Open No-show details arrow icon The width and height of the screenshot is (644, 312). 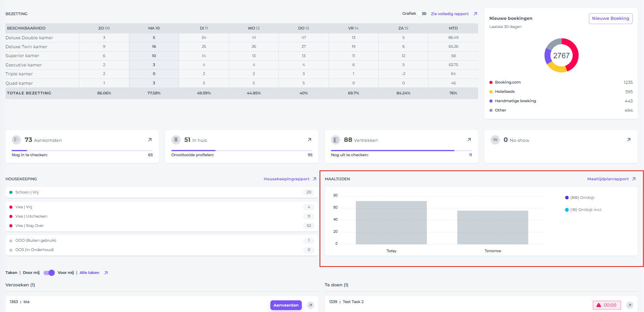[629, 140]
